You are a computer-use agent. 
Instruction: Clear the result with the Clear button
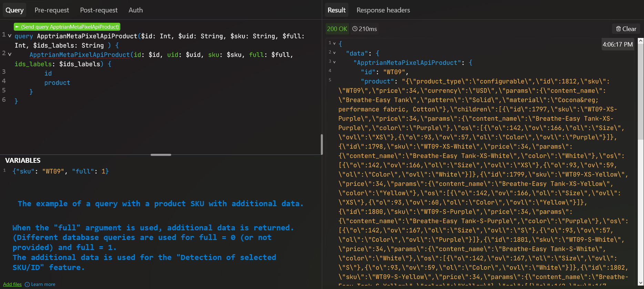click(x=626, y=29)
